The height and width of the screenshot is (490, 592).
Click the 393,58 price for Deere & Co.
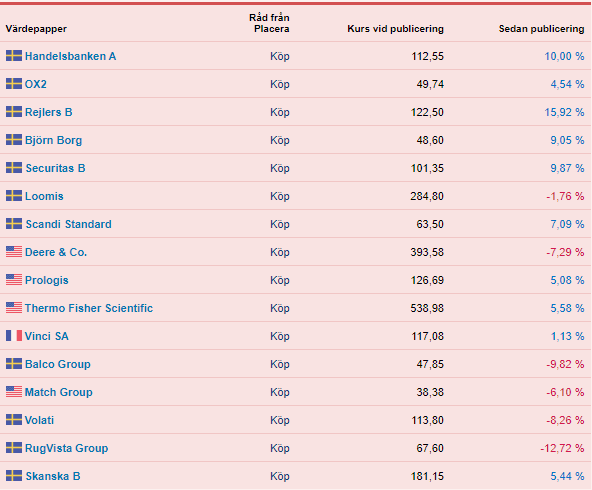click(x=427, y=252)
